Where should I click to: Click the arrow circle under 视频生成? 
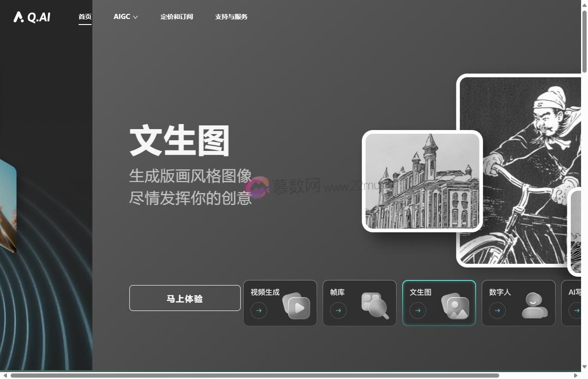[x=259, y=311]
